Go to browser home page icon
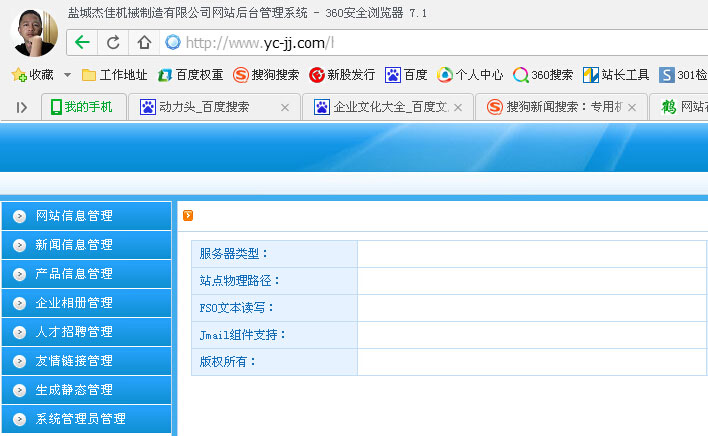 pos(144,42)
